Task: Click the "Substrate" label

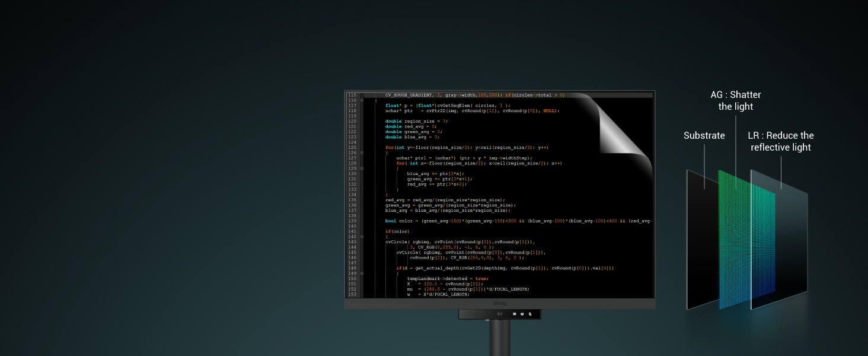Action: pyautogui.click(x=704, y=135)
